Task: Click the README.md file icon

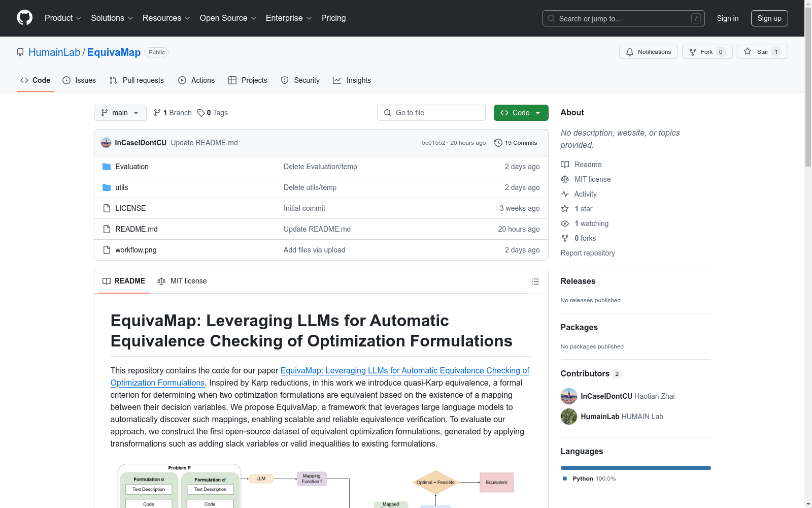Action: tap(107, 229)
